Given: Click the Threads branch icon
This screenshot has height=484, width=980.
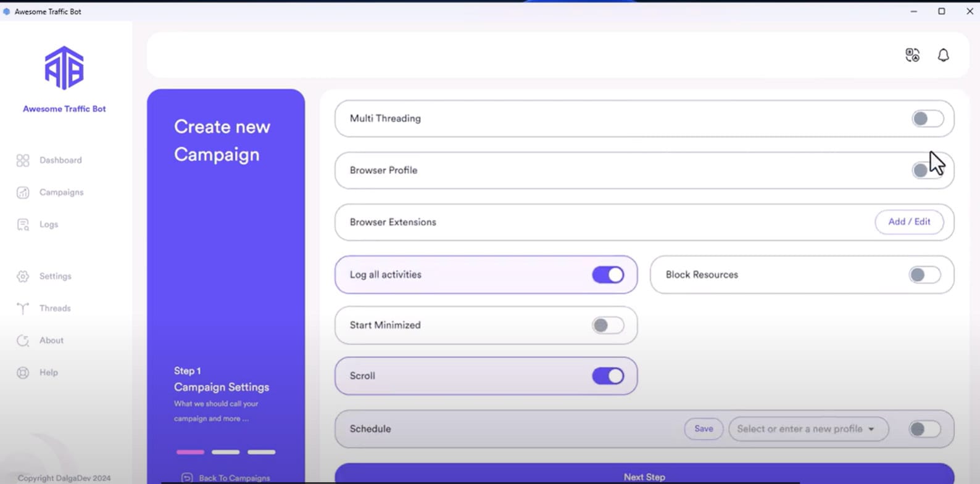Looking at the screenshot, I should 23,308.
